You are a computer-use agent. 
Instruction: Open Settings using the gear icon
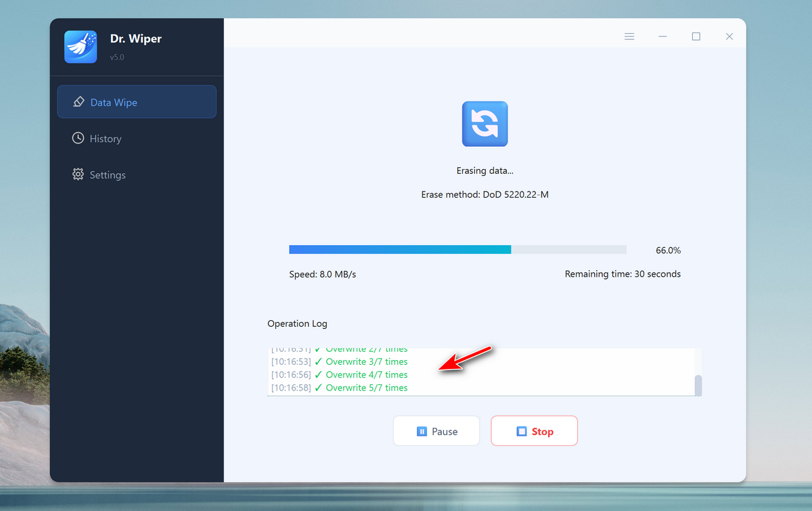[x=78, y=175]
